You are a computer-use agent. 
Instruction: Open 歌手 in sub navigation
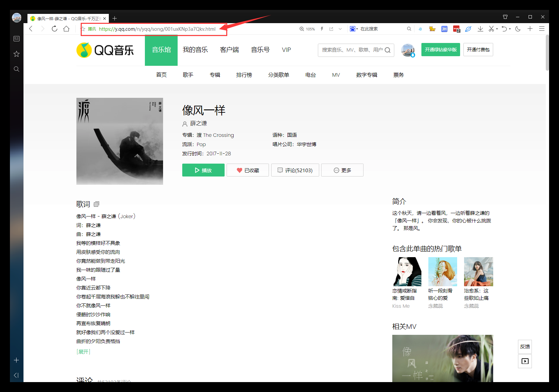[188, 75]
